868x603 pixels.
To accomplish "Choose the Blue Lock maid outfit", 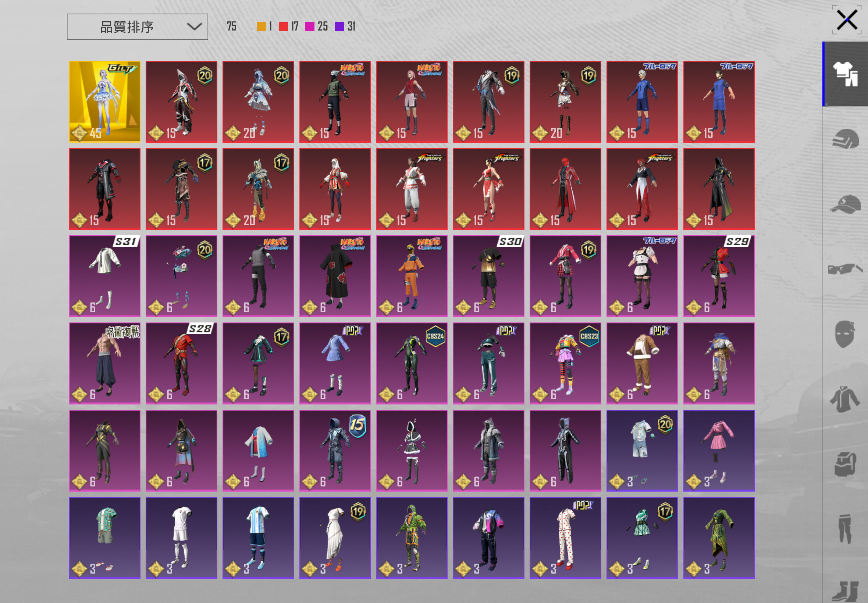I will click(x=642, y=276).
